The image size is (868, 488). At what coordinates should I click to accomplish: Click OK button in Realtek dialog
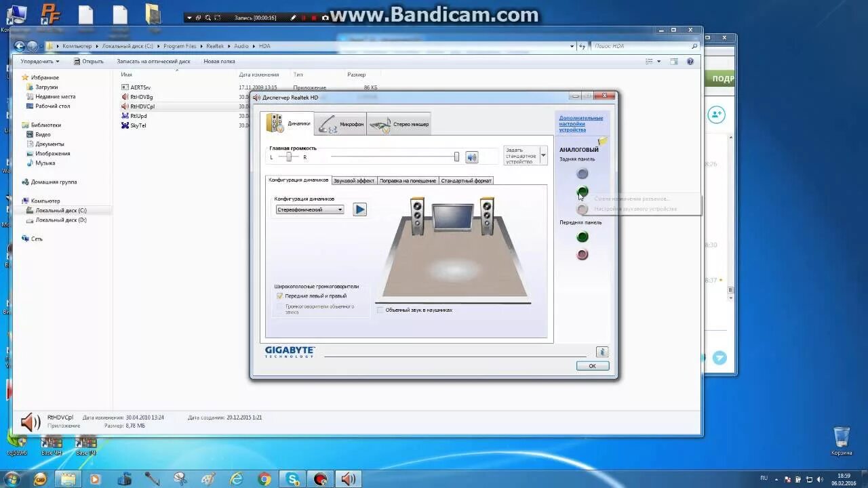pos(593,365)
